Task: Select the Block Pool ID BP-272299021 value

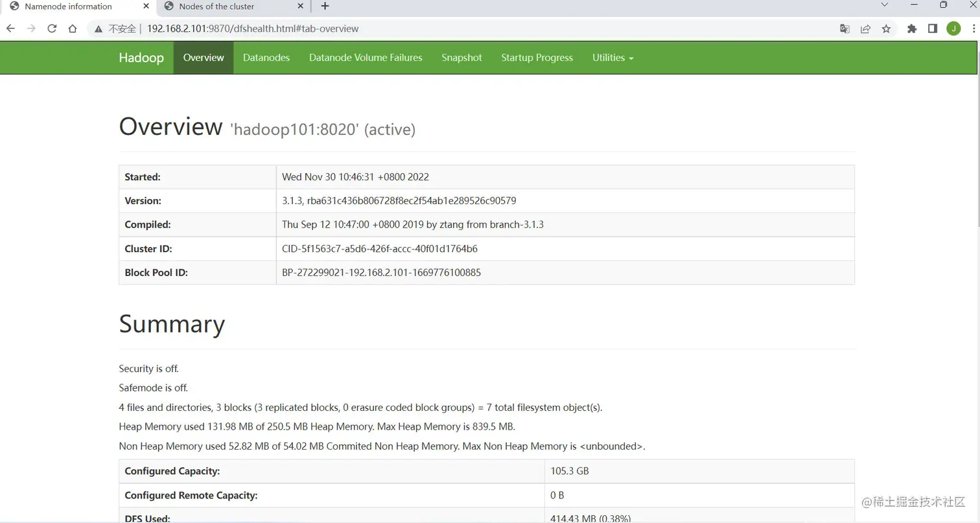Action: tap(381, 273)
